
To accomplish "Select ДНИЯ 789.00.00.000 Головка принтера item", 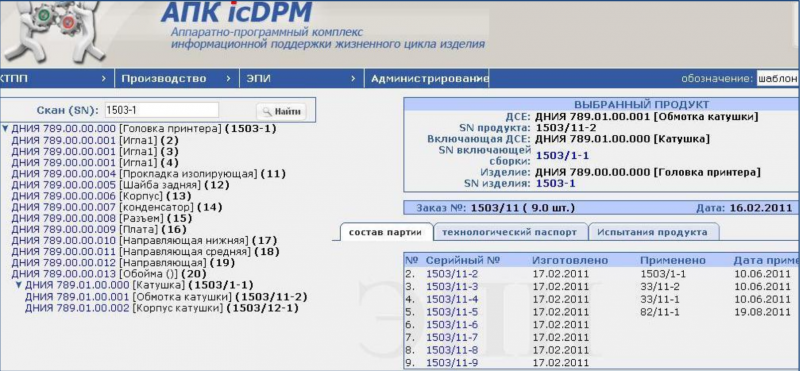I will (143, 129).
